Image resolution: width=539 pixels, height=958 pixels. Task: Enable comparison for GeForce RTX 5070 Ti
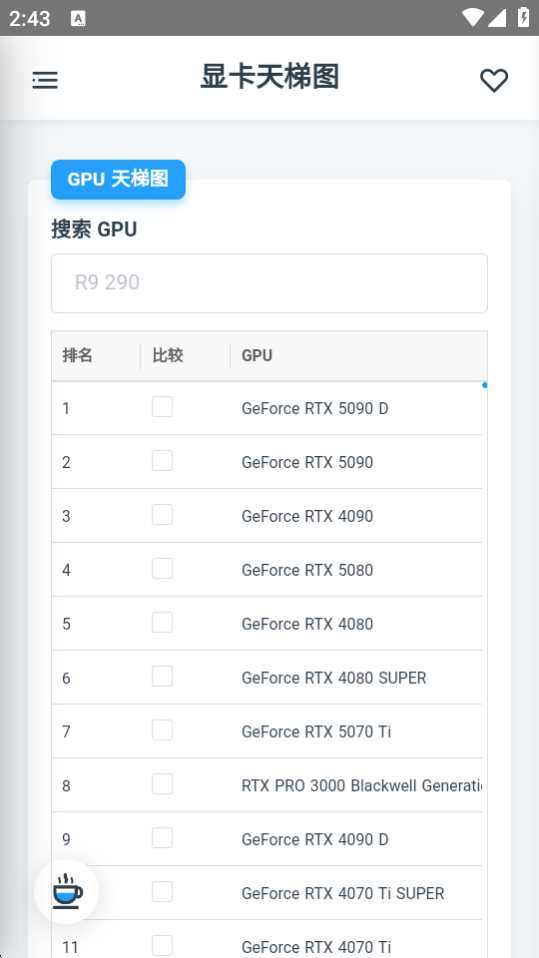coord(162,730)
